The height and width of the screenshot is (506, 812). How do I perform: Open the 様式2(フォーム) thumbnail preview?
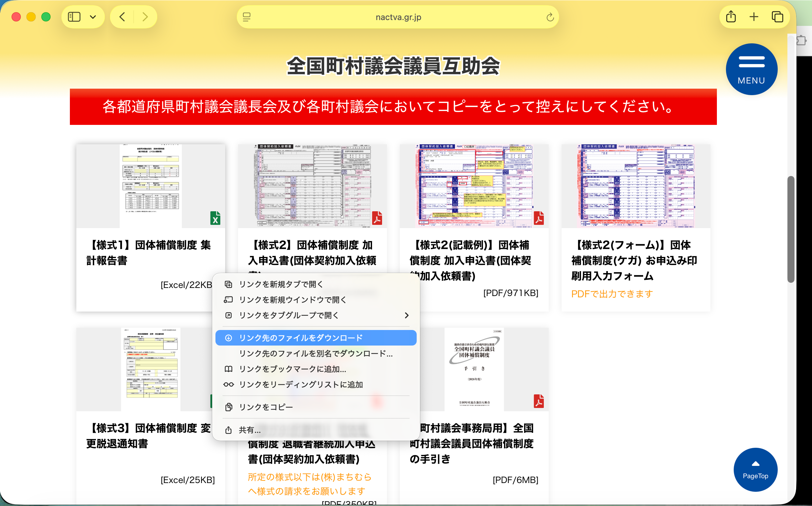(636, 186)
